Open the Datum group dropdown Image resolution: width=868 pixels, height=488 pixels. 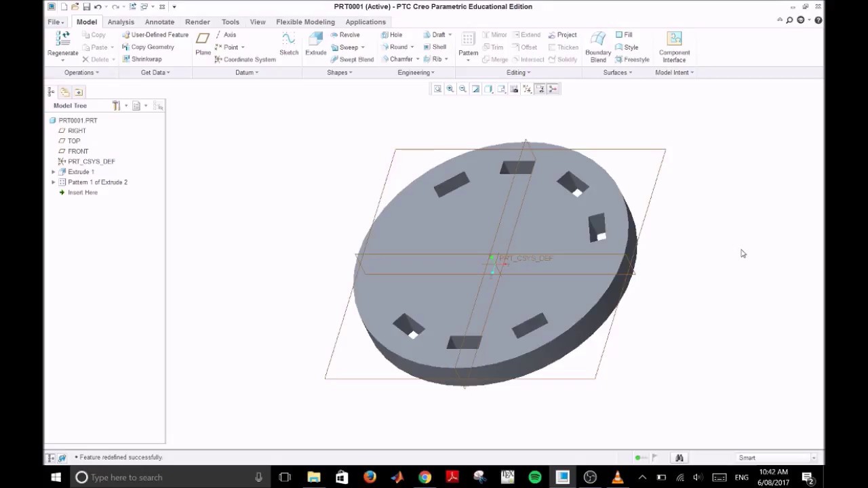(247, 73)
